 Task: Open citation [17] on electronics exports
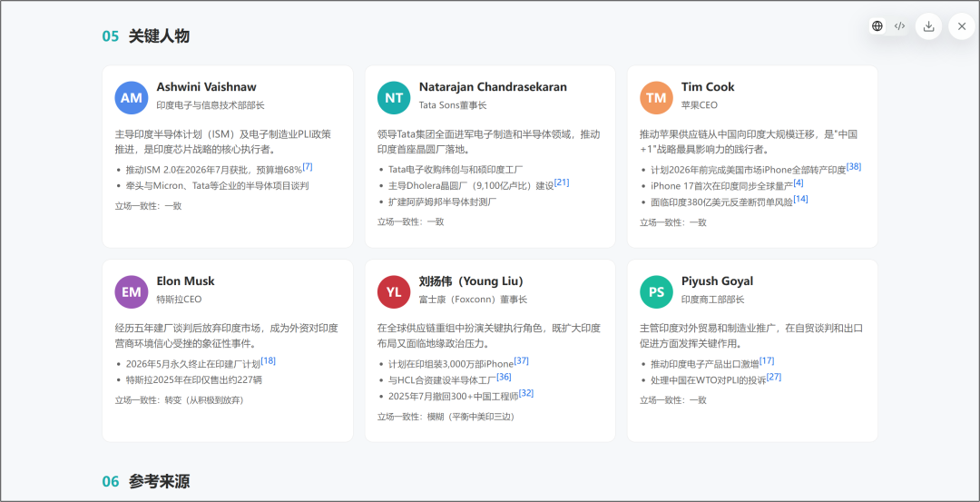pyautogui.click(x=767, y=360)
